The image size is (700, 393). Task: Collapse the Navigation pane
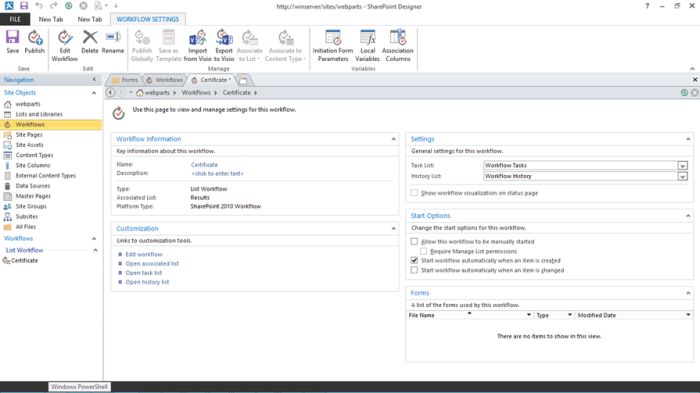click(94, 79)
